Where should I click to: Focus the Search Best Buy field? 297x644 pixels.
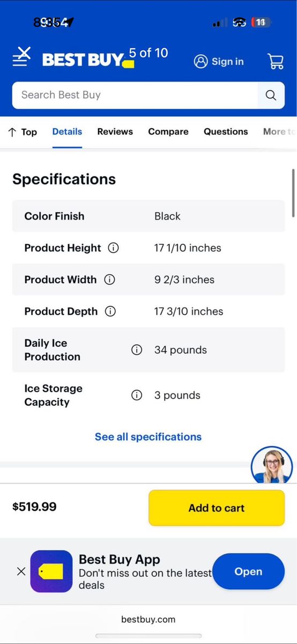coord(135,96)
